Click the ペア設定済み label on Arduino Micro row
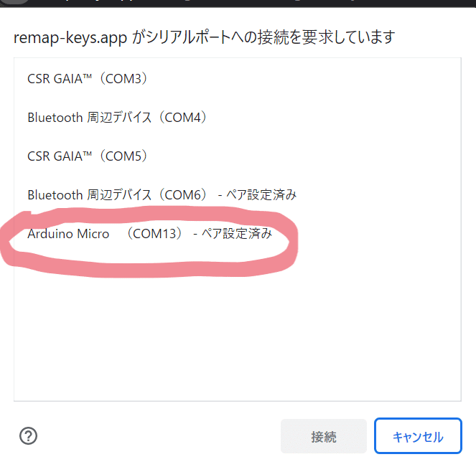The height and width of the screenshot is (467, 476). (x=237, y=234)
